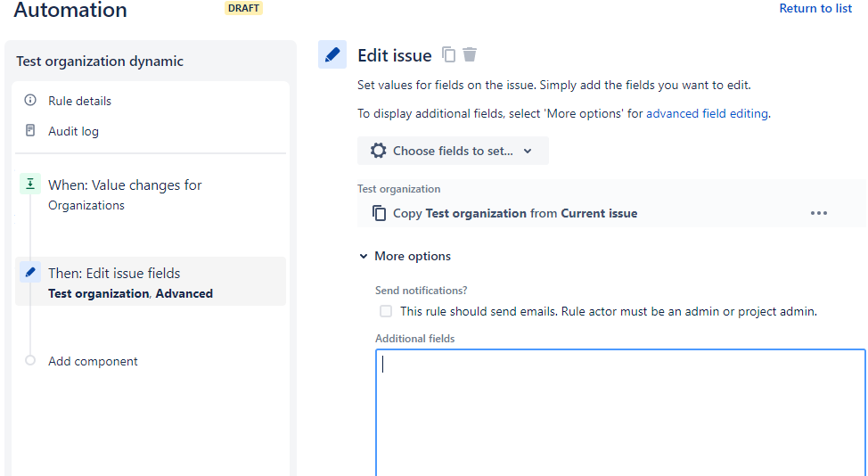868x476 pixels.
Task: Click Copy Test organization from Current issue
Action: point(515,213)
